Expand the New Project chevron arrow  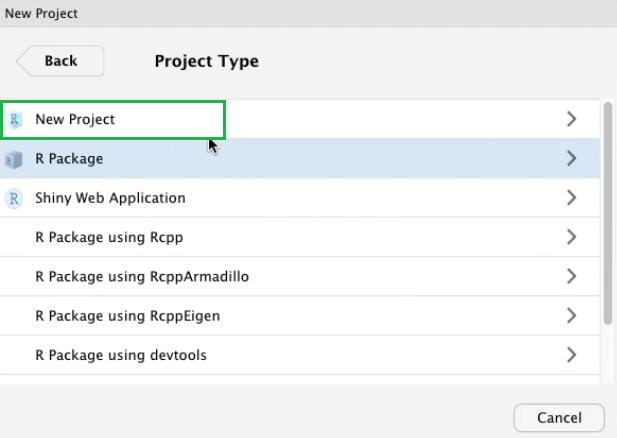(x=571, y=119)
